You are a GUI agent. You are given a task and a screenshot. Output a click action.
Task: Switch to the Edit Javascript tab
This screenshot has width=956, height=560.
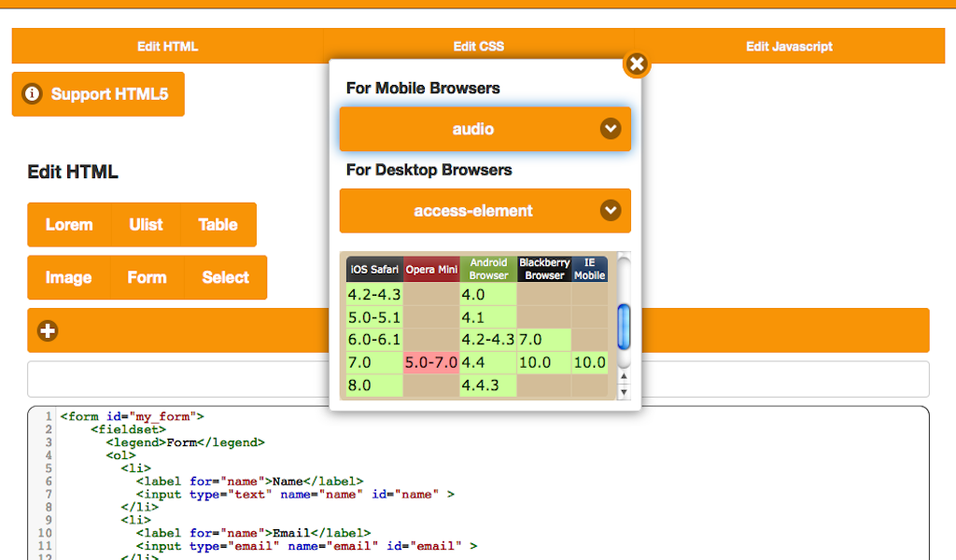(x=790, y=46)
